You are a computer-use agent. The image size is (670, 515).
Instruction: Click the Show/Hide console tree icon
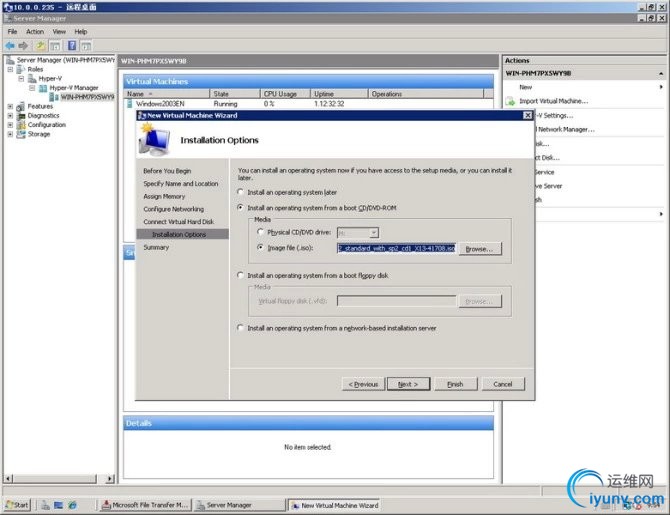(55, 45)
